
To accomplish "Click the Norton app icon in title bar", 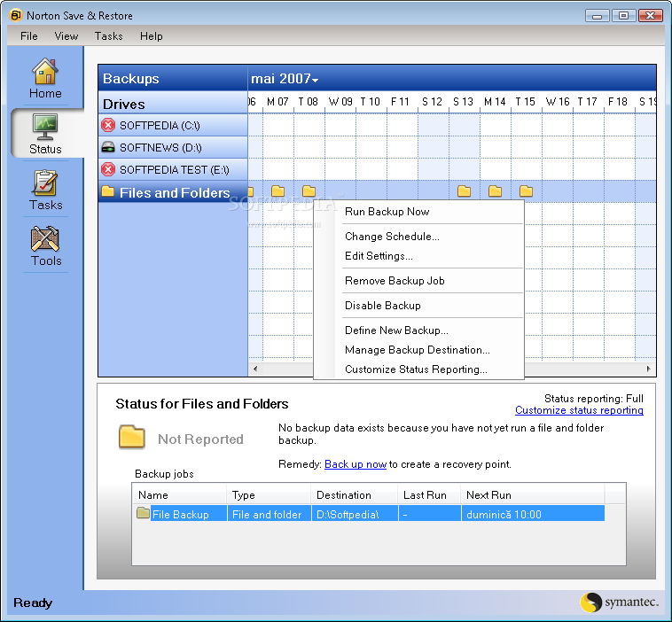I will click(x=15, y=15).
